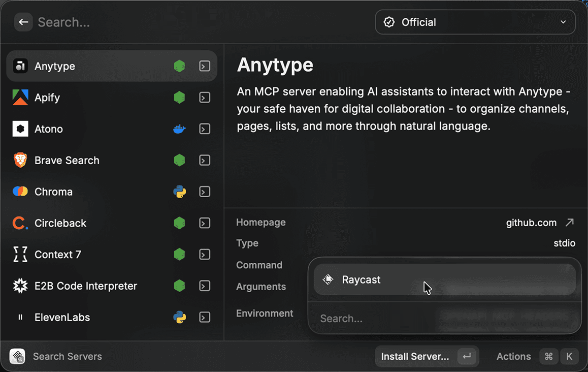Select the Anytype server row
The width and height of the screenshot is (588, 372).
tap(112, 66)
